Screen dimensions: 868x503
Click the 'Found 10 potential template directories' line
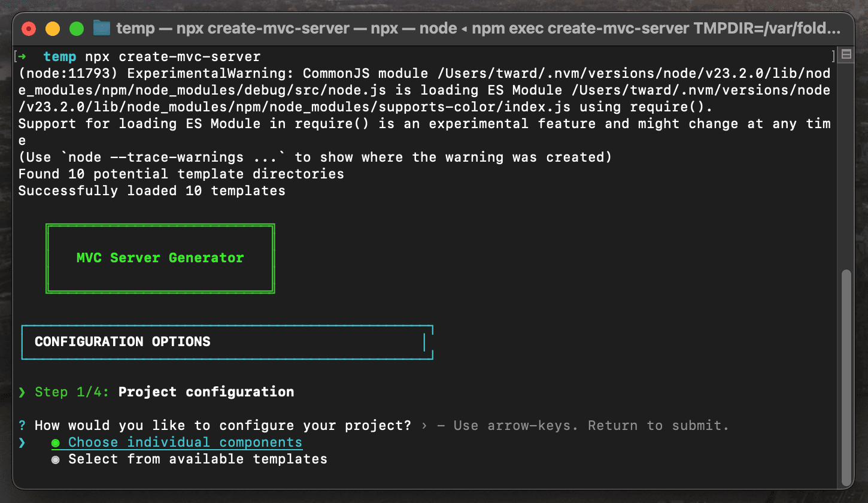pos(181,174)
